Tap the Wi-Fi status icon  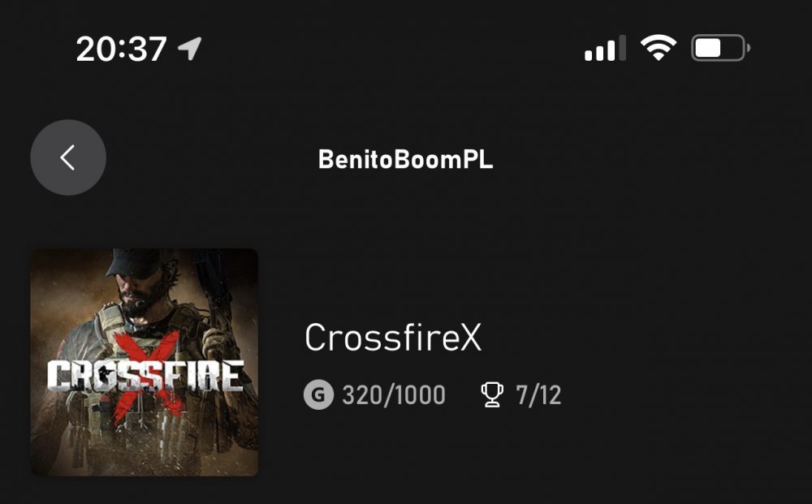point(658,49)
